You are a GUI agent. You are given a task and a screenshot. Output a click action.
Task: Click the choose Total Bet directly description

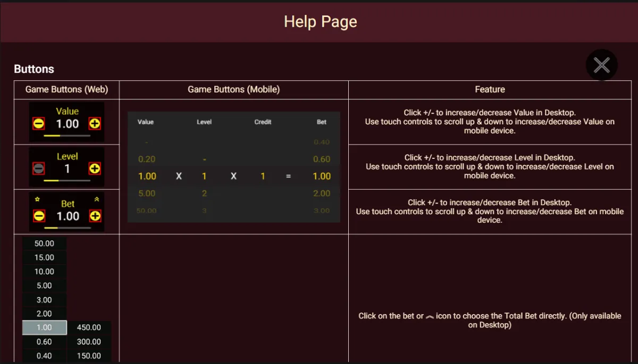click(x=490, y=320)
